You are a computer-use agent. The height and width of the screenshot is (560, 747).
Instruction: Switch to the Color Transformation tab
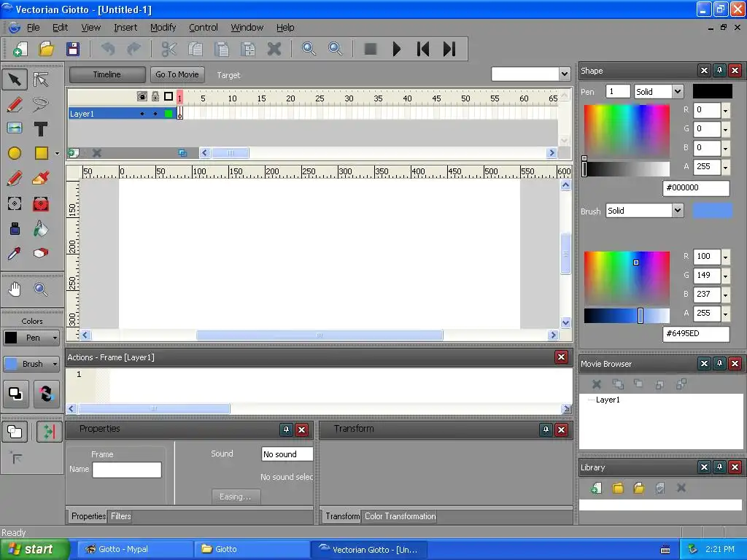click(400, 516)
